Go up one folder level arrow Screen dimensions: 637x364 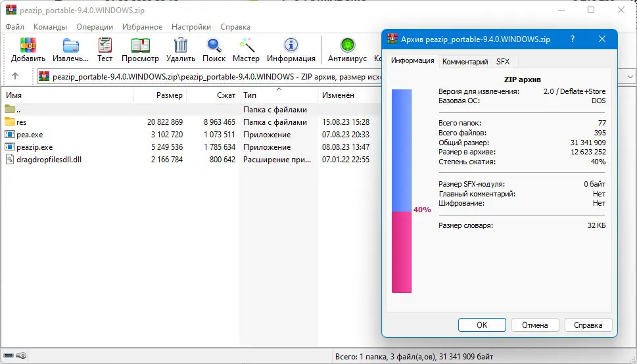pos(15,76)
